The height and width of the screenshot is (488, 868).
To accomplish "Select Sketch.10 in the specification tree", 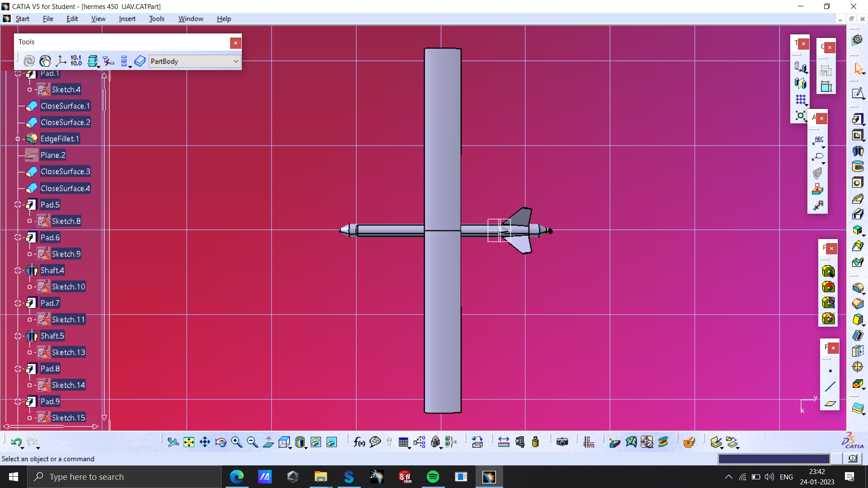I will (x=68, y=286).
